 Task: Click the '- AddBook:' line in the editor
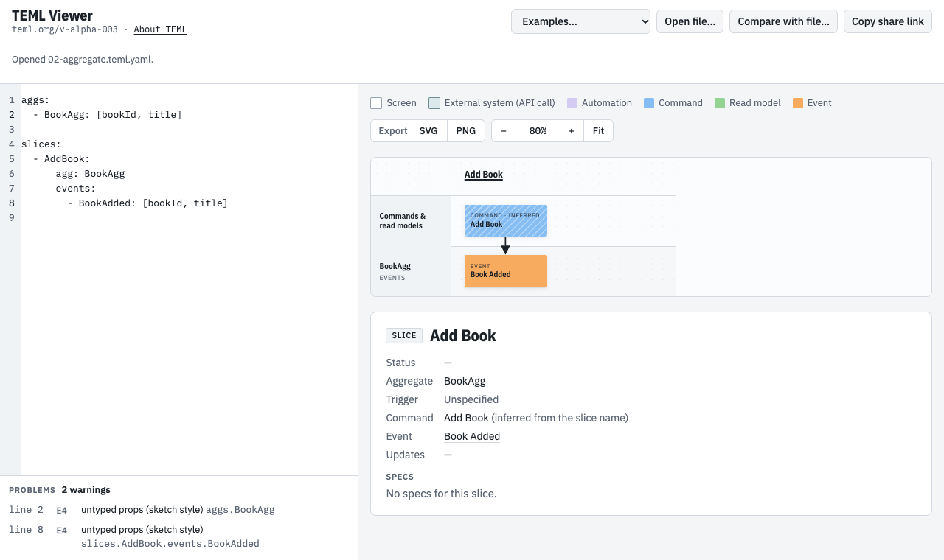pos(190,159)
